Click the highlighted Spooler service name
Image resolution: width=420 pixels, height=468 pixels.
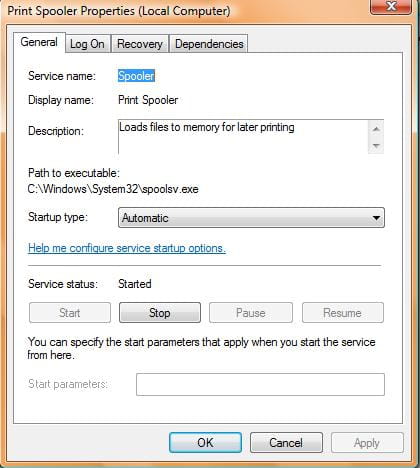tap(136, 76)
